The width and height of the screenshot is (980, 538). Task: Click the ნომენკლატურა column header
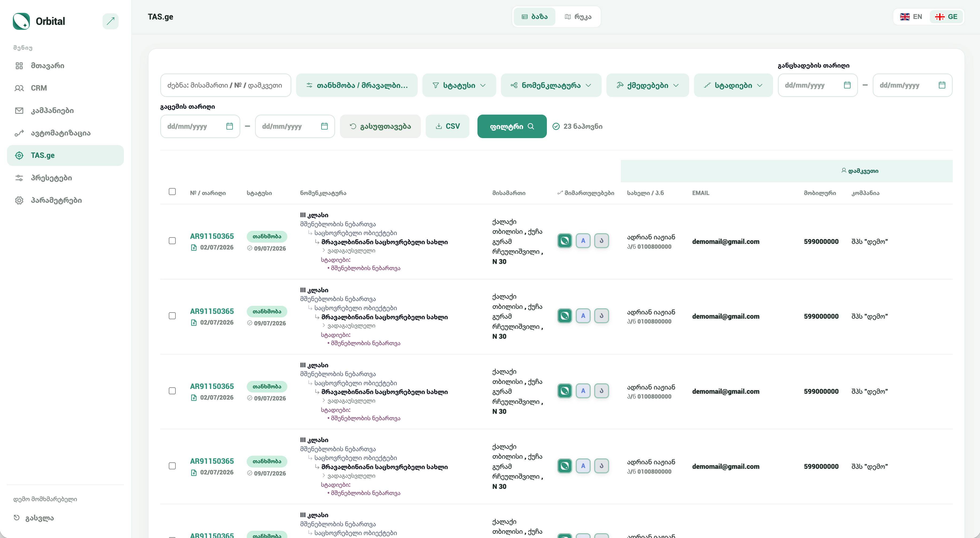[x=323, y=193]
